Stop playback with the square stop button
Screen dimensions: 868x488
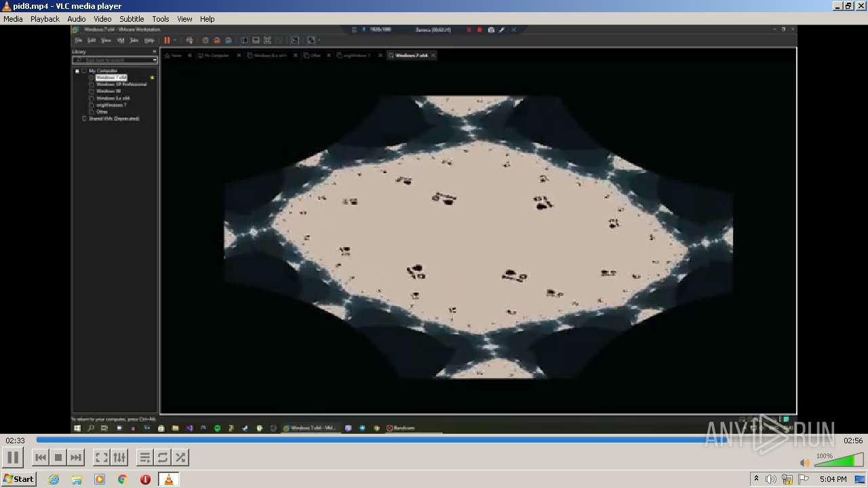click(58, 457)
